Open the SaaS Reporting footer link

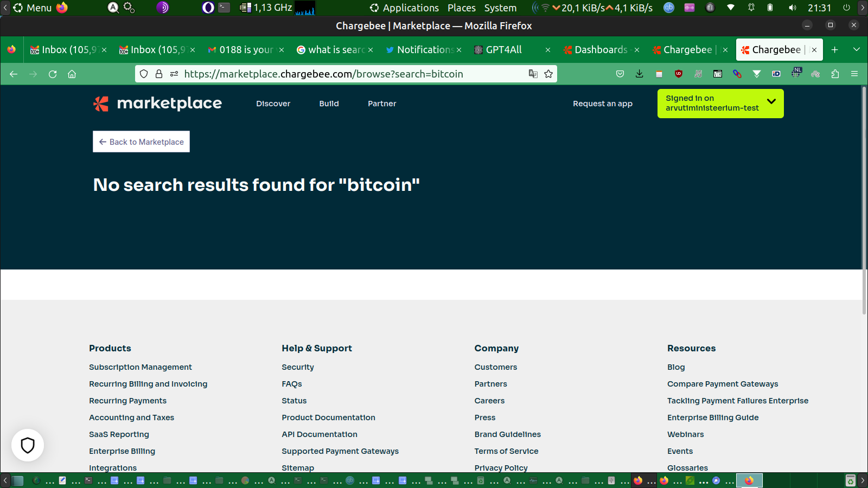(x=119, y=434)
